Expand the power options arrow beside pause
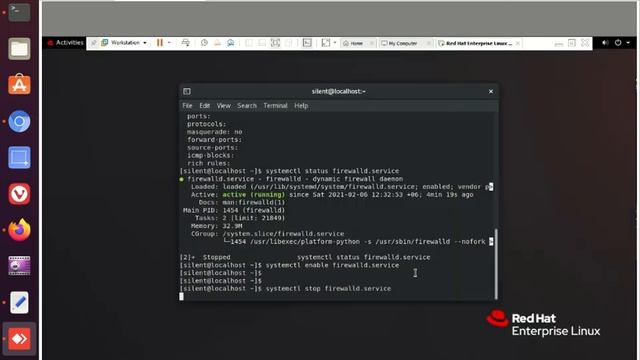This screenshot has width=640, height=360. click(x=169, y=43)
